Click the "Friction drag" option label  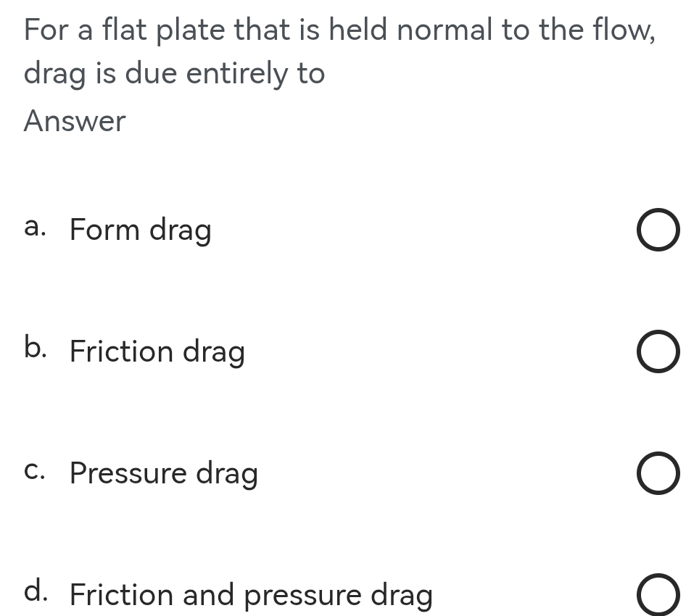click(157, 352)
